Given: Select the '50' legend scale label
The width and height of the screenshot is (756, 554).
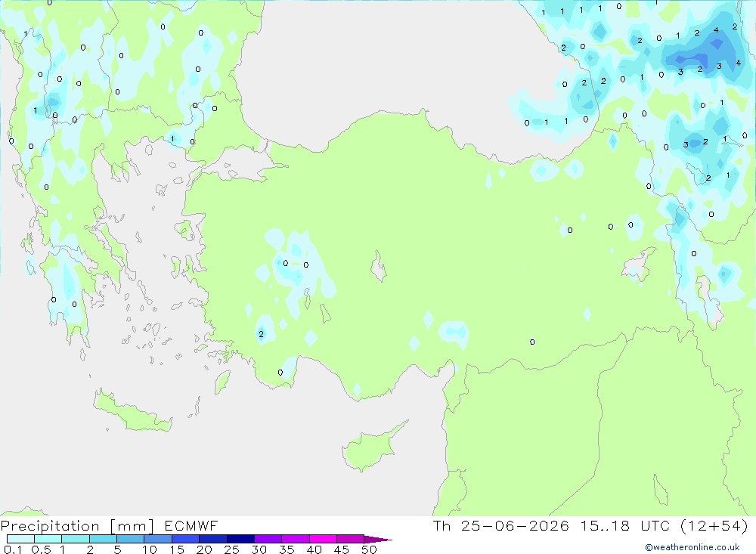Looking at the screenshot, I should 369,549.
